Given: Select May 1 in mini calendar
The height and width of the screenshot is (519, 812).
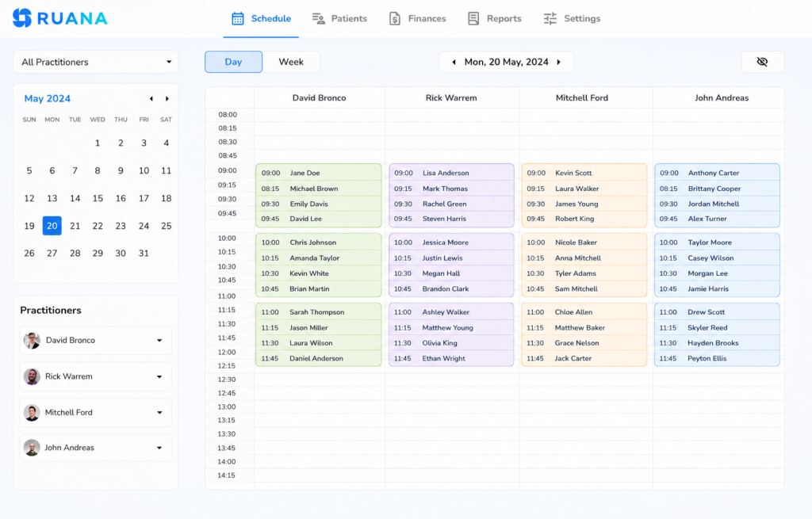Looking at the screenshot, I should [x=98, y=143].
